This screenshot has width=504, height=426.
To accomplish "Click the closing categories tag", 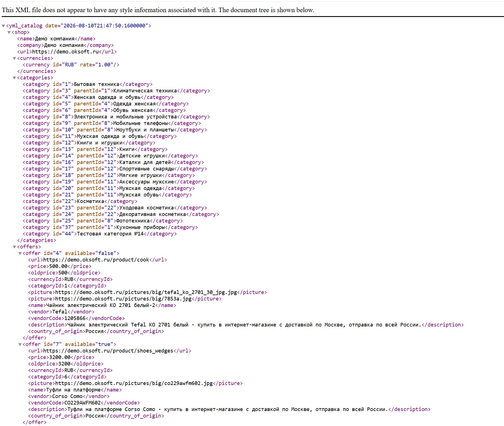I will tap(37, 240).
